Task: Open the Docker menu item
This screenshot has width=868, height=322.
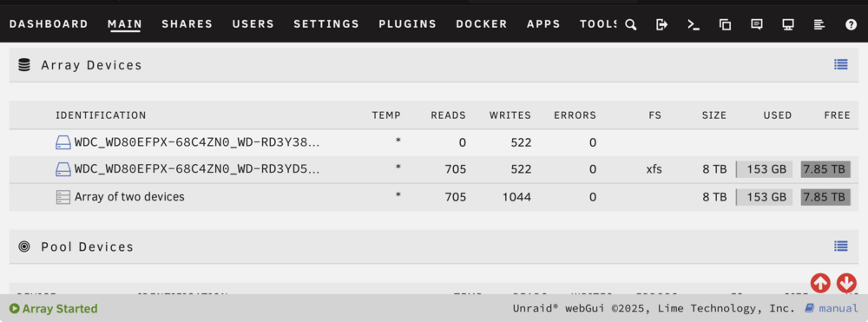Action: pyautogui.click(x=482, y=24)
